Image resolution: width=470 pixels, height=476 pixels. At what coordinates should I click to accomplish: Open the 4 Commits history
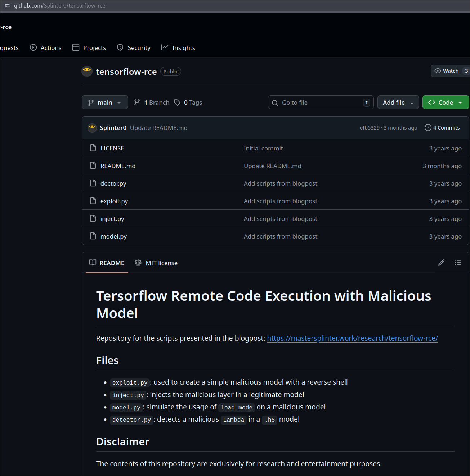point(442,128)
